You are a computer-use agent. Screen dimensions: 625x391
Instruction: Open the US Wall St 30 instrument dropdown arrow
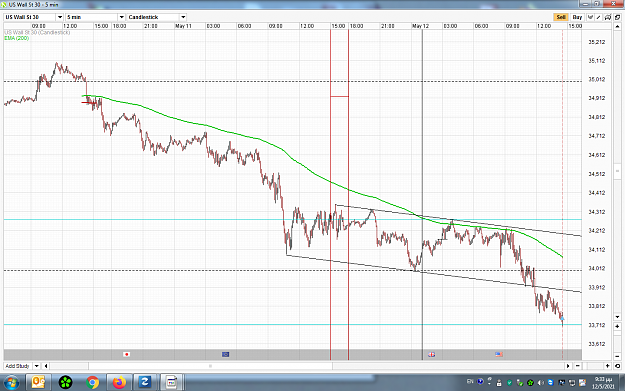[x=60, y=17]
